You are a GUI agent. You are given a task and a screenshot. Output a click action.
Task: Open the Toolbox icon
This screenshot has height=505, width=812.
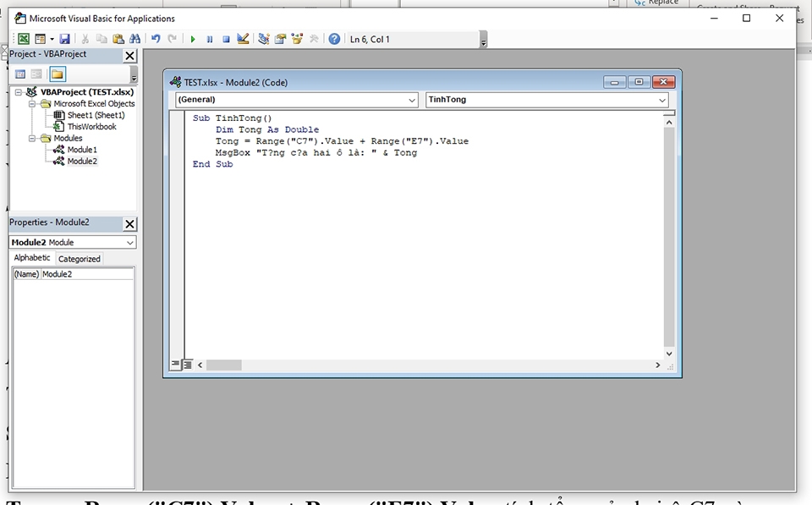click(313, 39)
